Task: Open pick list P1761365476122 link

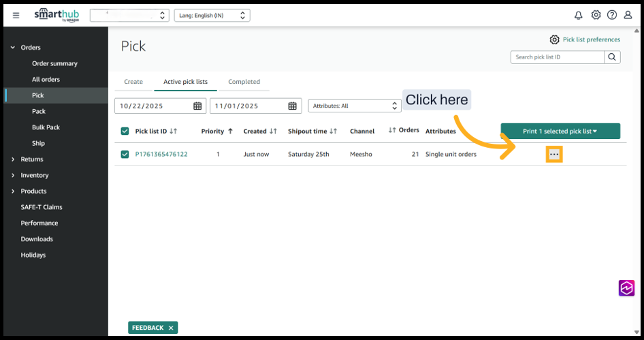Action: [161, 155]
